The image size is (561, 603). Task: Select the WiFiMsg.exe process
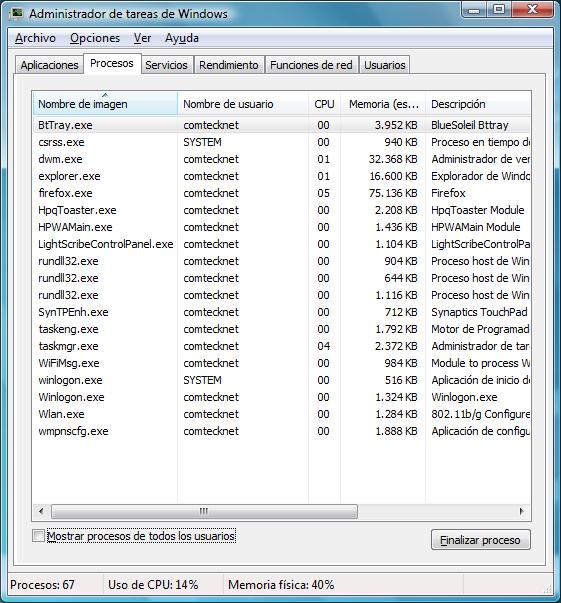[x=281, y=363]
